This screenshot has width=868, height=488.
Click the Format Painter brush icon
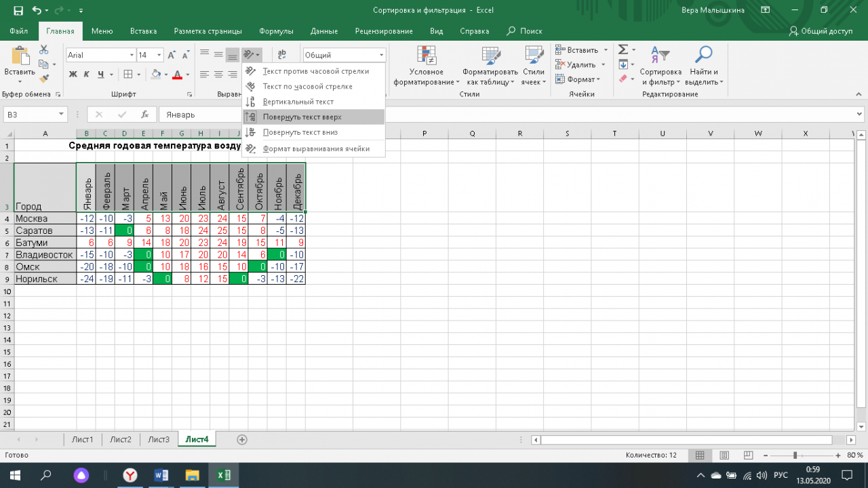[44, 79]
